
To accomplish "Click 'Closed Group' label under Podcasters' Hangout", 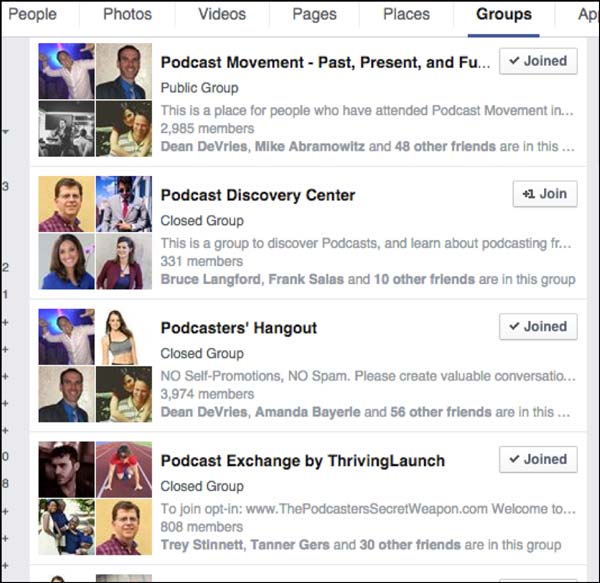I will tap(202, 353).
